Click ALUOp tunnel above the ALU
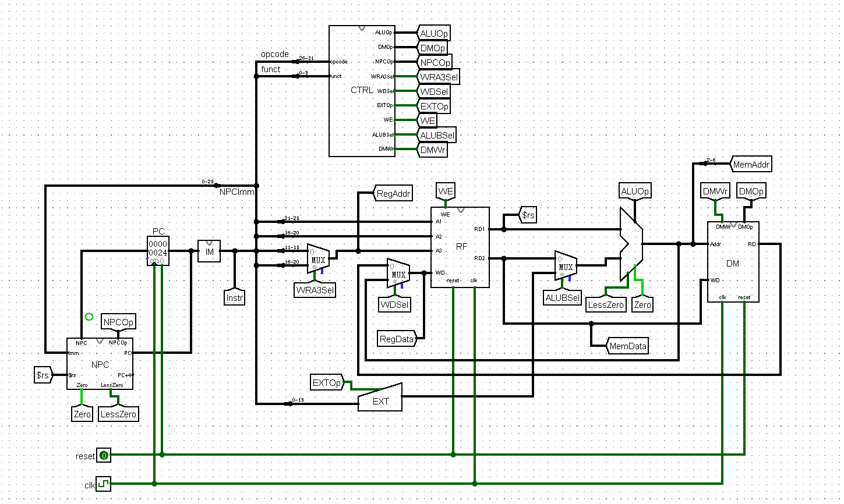Viewport: 844px width, 504px height. (x=635, y=190)
